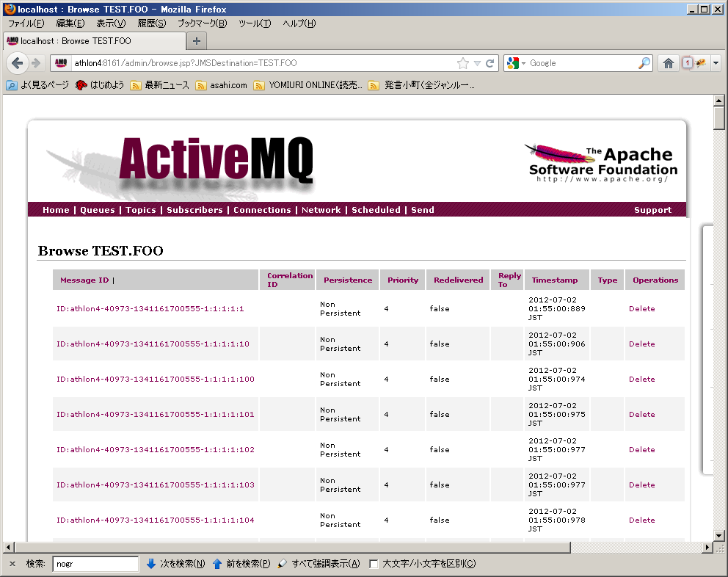Viewport: 728px width, 577px height.
Task: Open the ブックマーク(B) menu
Action: pyautogui.click(x=203, y=23)
